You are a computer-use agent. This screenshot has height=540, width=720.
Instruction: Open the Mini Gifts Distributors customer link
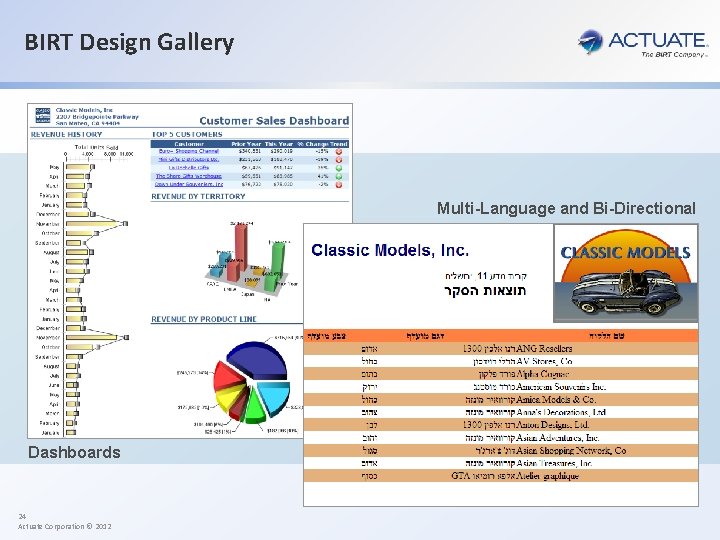tap(189, 159)
